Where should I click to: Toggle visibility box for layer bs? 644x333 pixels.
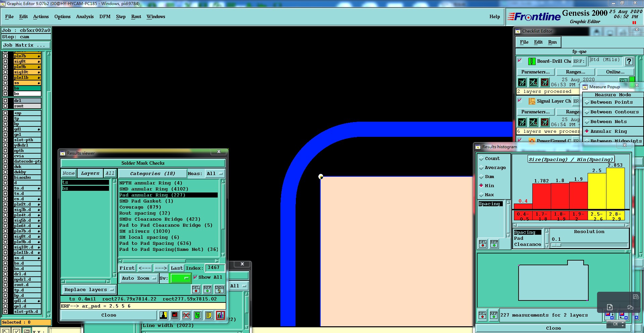coord(5,88)
